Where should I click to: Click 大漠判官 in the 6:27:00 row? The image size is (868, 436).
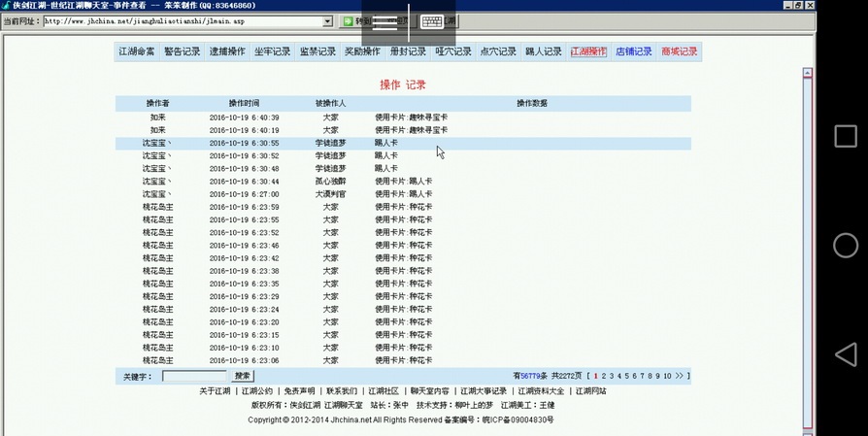click(330, 193)
